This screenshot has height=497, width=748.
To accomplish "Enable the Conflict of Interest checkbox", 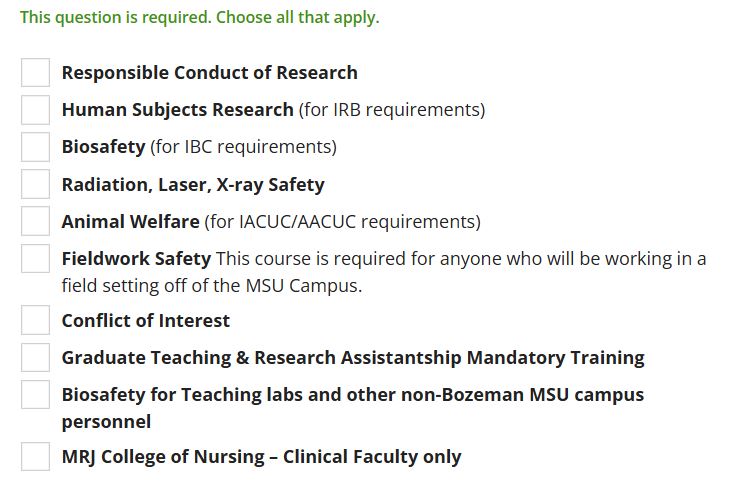I will click(x=36, y=321).
